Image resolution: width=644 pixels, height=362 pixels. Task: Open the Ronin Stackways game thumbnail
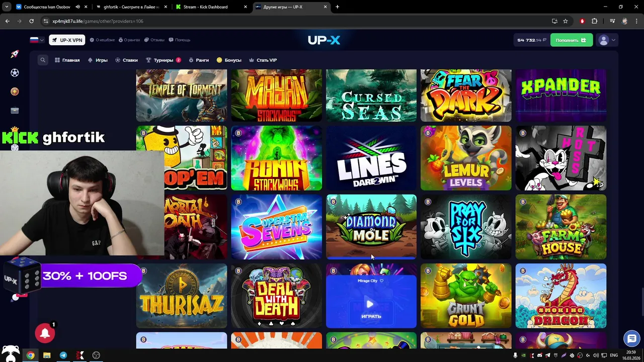(276, 158)
